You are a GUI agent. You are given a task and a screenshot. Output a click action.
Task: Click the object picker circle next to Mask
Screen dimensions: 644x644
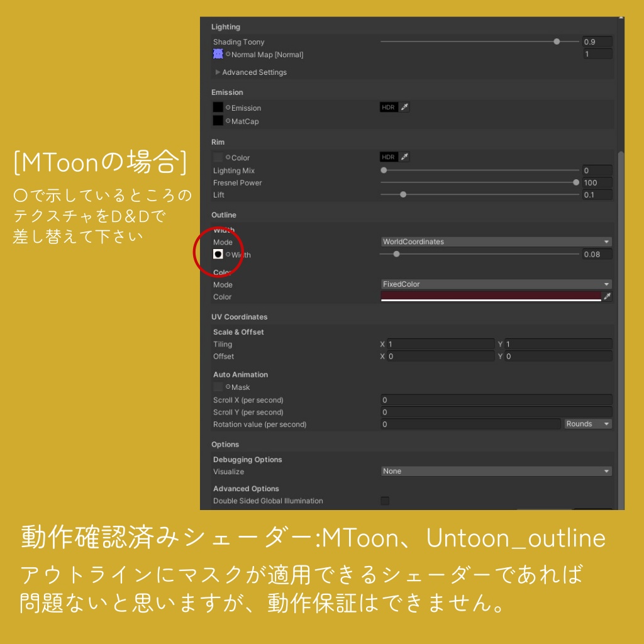[x=227, y=387]
